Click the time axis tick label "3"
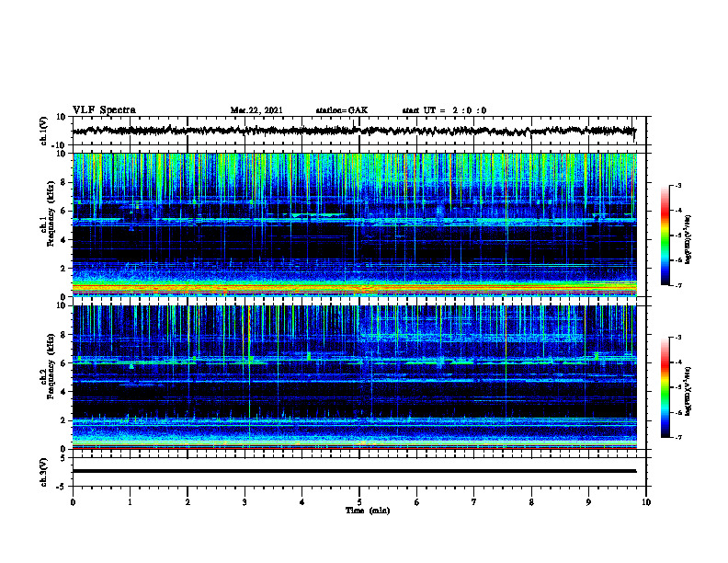This screenshot has width=728, height=563. 245,502
